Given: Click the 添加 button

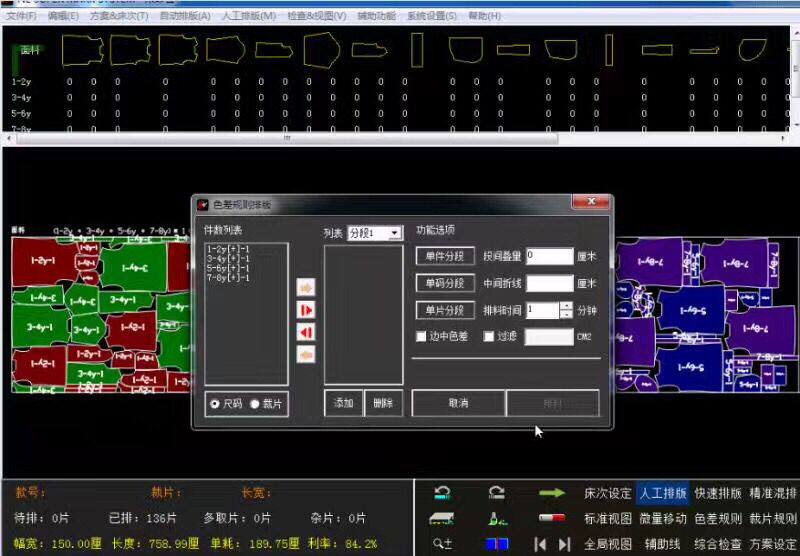Looking at the screenshot, I should [x=343, y=403].
